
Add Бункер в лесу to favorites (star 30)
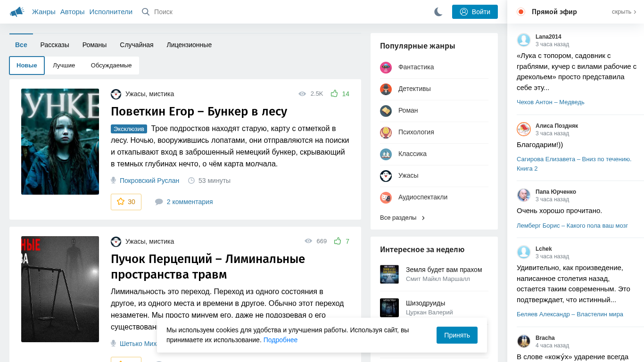126,202
